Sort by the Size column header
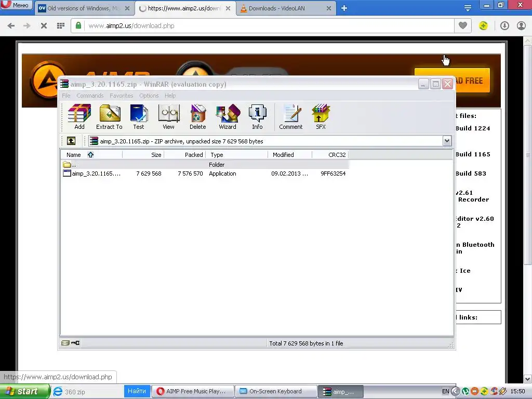 [143, 155]
